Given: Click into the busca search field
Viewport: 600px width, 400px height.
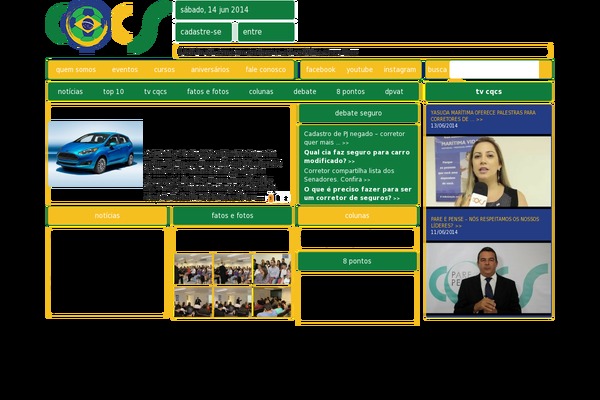Looking at the screenshot, I should tap(494, 70).
